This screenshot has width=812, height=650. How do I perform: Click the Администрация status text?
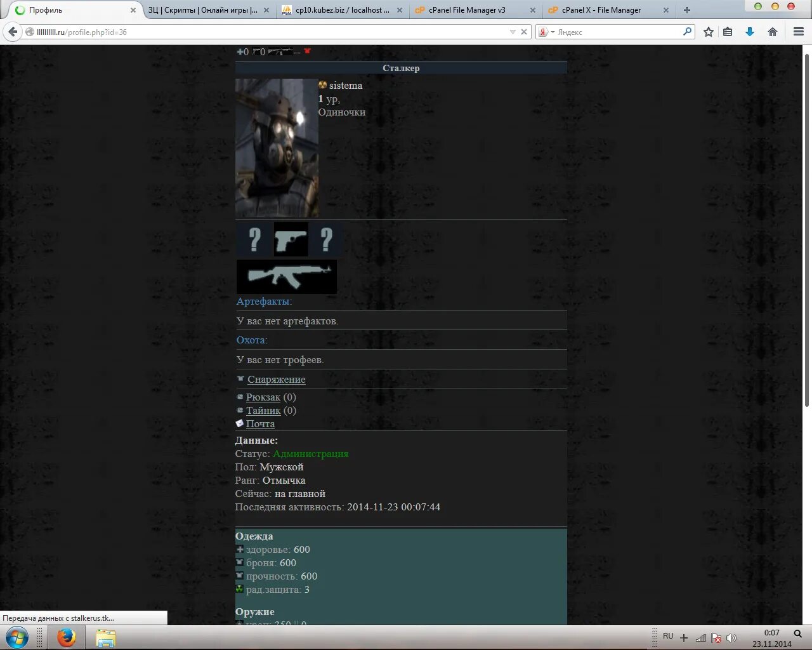(311, 454)
